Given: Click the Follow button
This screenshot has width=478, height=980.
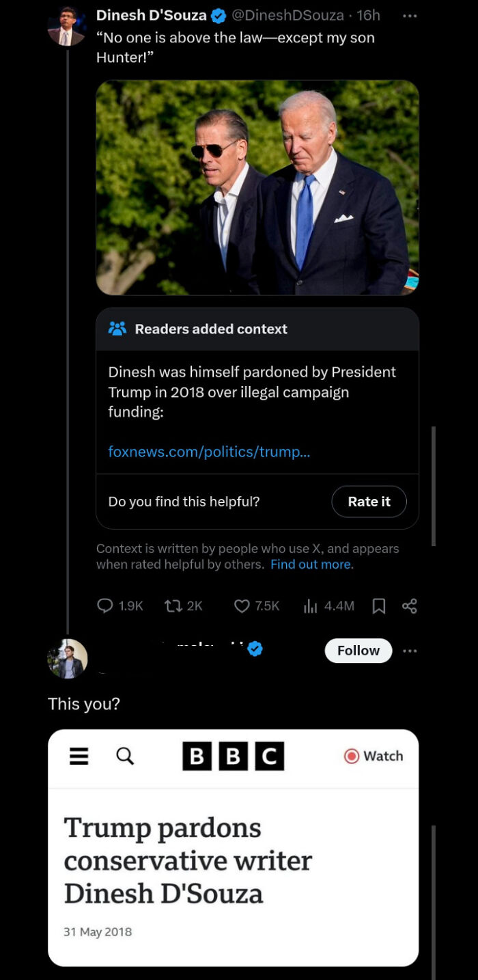Looking at the screenshot, I should pos(358,651).
